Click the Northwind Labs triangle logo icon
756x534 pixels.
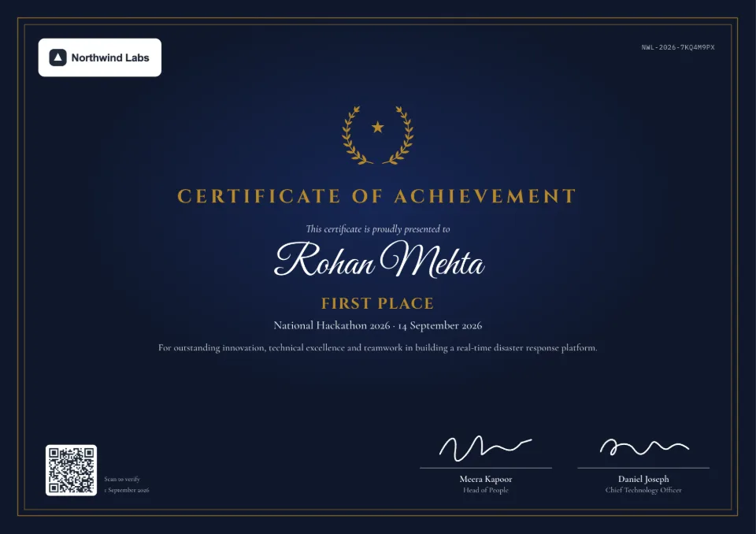pyautogui.click(x=57, y=57)
